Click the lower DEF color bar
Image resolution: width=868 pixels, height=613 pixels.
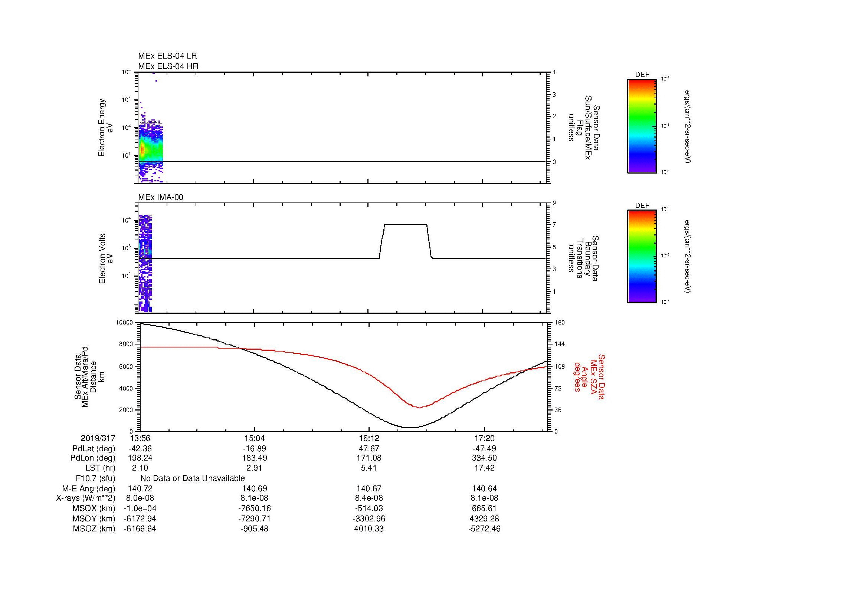(642, 257)
